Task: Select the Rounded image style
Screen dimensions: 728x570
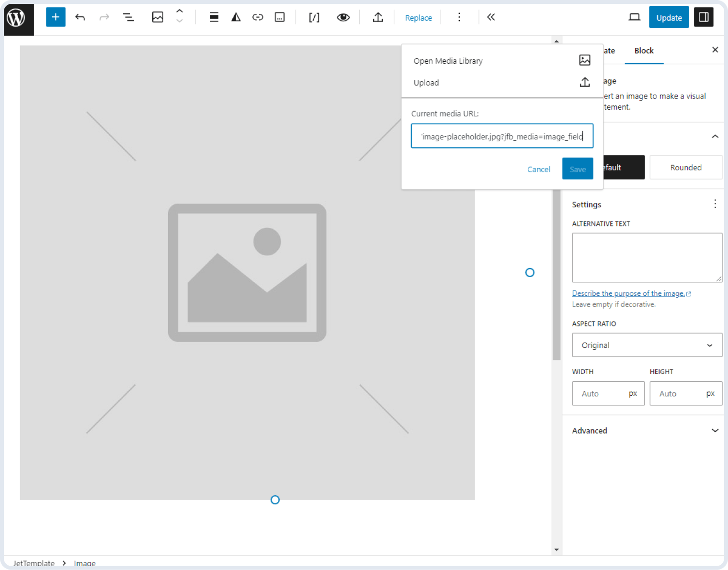Action: pos(686,167)
